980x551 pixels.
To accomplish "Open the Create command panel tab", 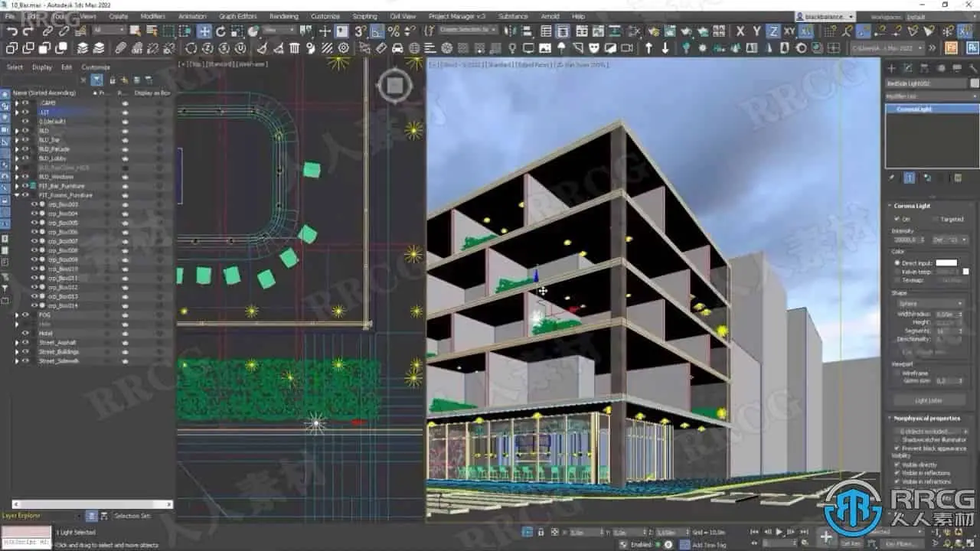I will click(891, 68).
